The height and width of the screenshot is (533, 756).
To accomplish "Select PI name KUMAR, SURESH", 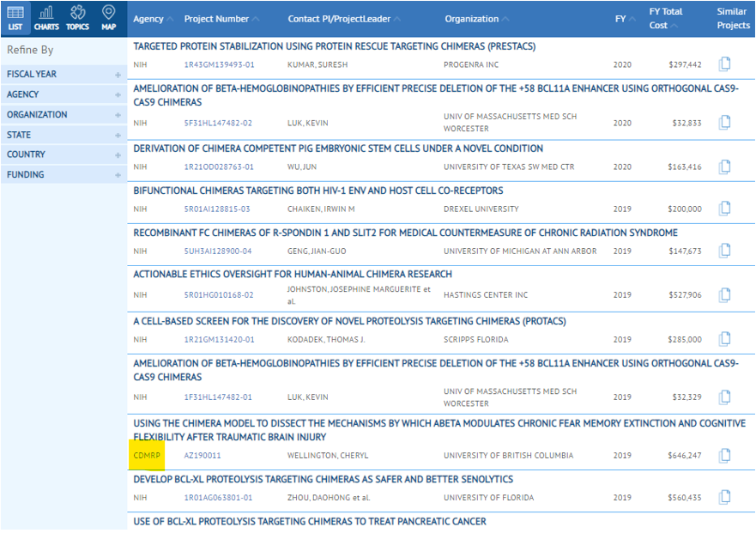I will pyautogui.click(x=318, y=64).
